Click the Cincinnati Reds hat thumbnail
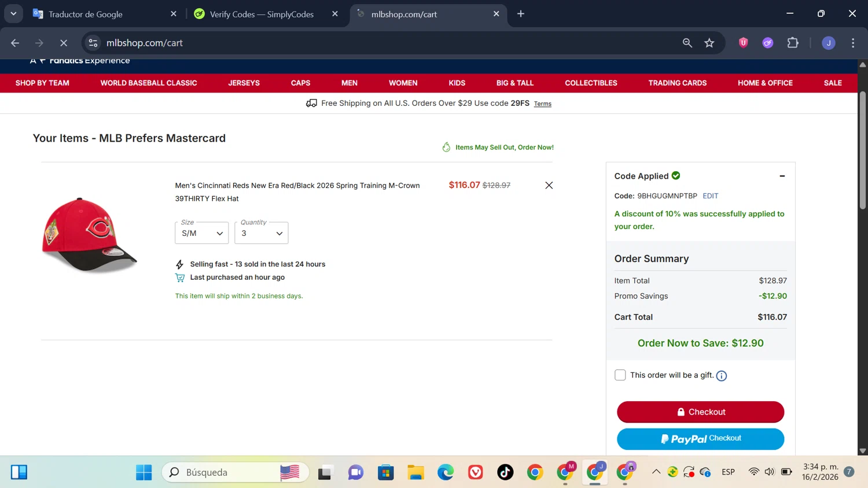The height and width of the screenshot is (488, 868). 89,235
